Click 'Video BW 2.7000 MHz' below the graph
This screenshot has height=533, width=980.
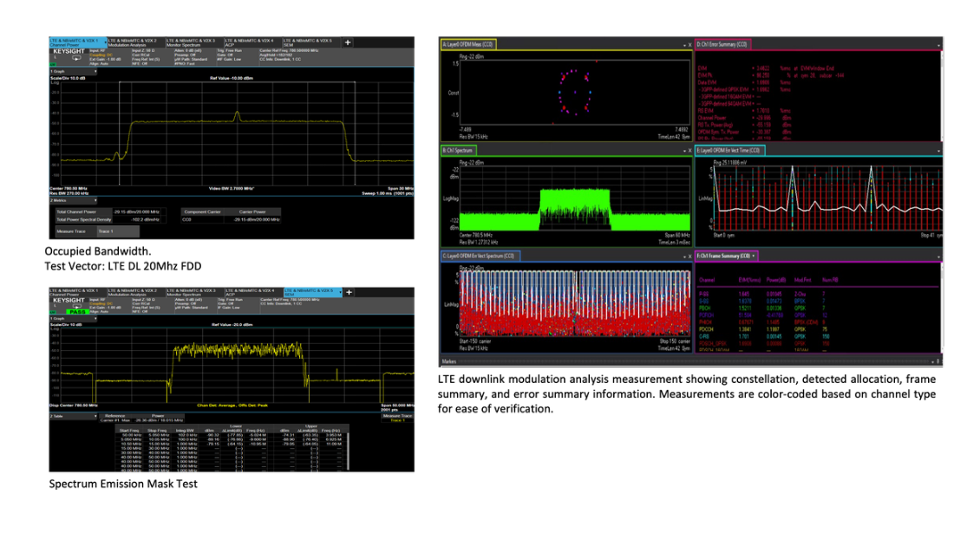232,189
